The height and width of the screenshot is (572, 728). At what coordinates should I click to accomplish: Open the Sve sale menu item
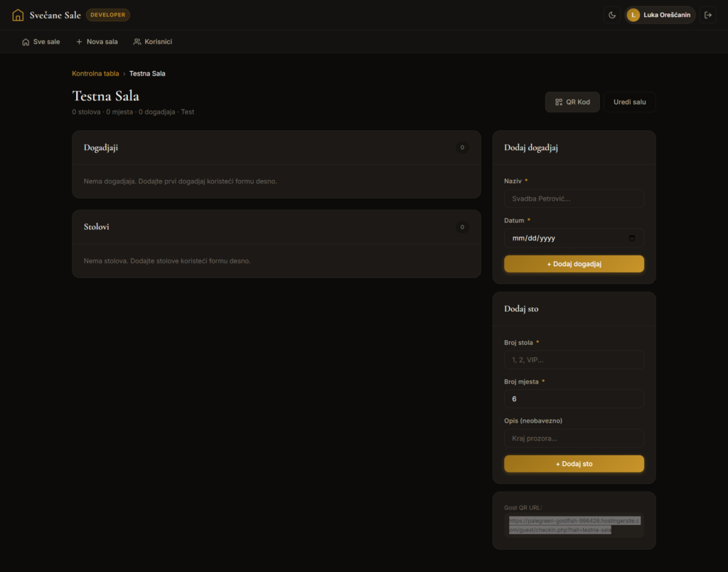41,42
